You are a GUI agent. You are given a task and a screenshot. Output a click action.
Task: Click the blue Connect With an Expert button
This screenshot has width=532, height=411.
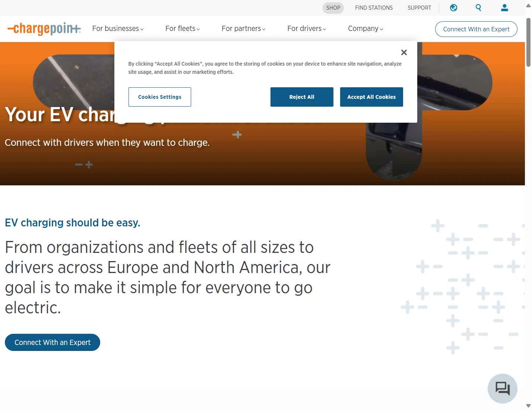(x=53, y=342)
